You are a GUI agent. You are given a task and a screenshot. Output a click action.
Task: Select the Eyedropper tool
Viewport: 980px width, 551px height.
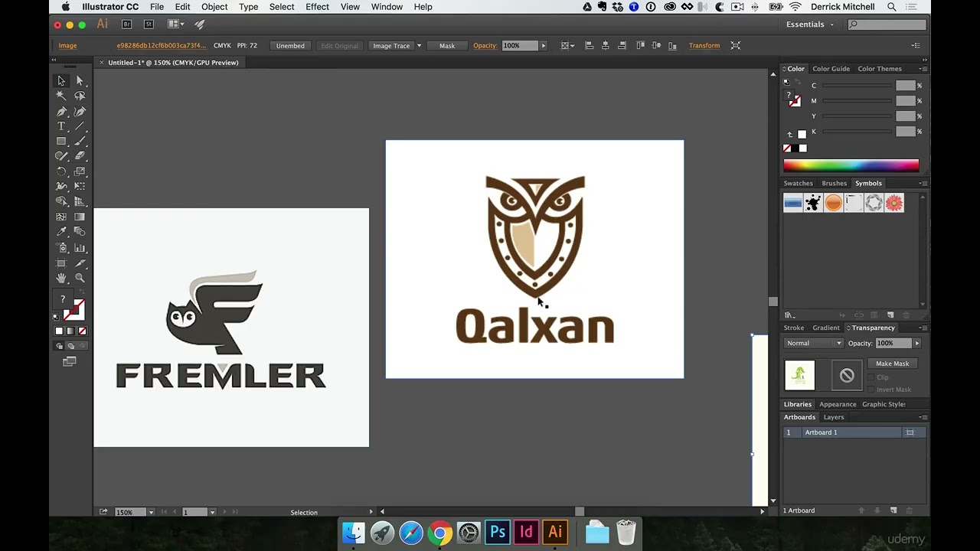(x=61, y=232)
